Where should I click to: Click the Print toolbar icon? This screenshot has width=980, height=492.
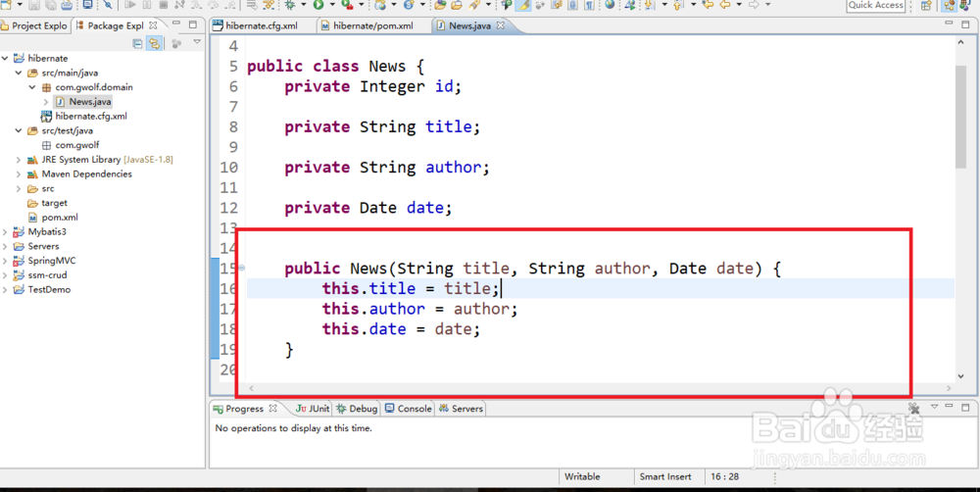coord(67,5)
